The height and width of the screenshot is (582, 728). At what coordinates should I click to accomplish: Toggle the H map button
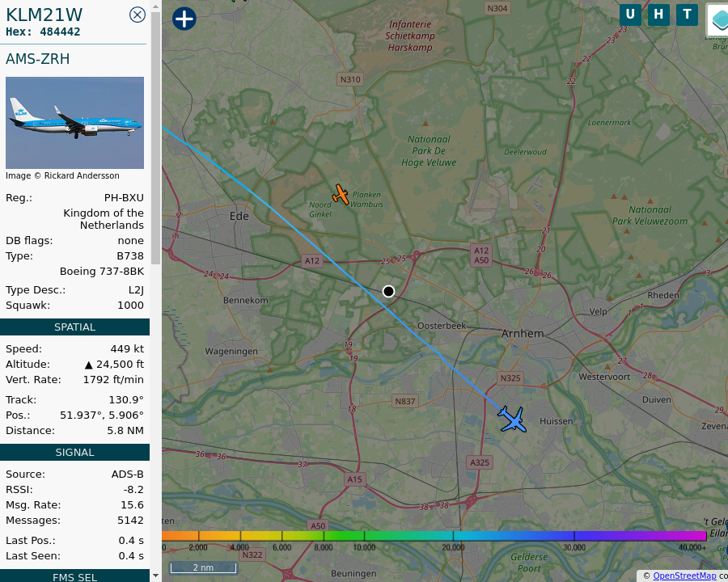(x=658, y=15)
